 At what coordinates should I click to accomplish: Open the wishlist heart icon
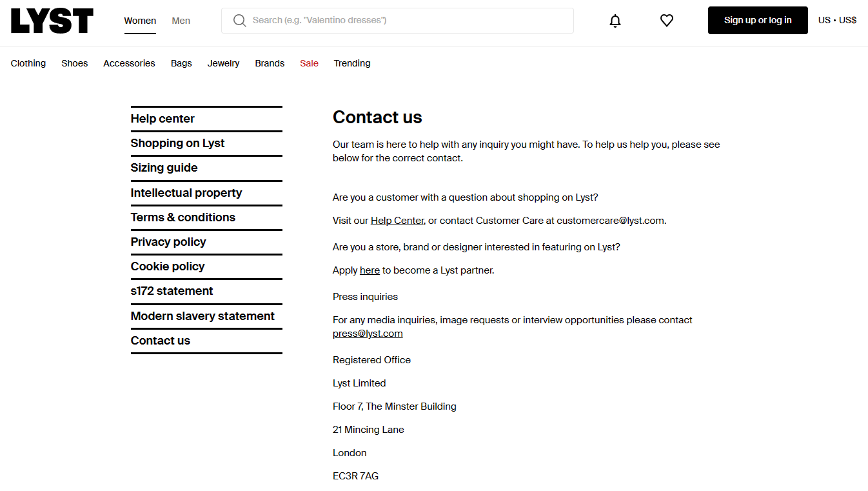(x=667, y=21)
